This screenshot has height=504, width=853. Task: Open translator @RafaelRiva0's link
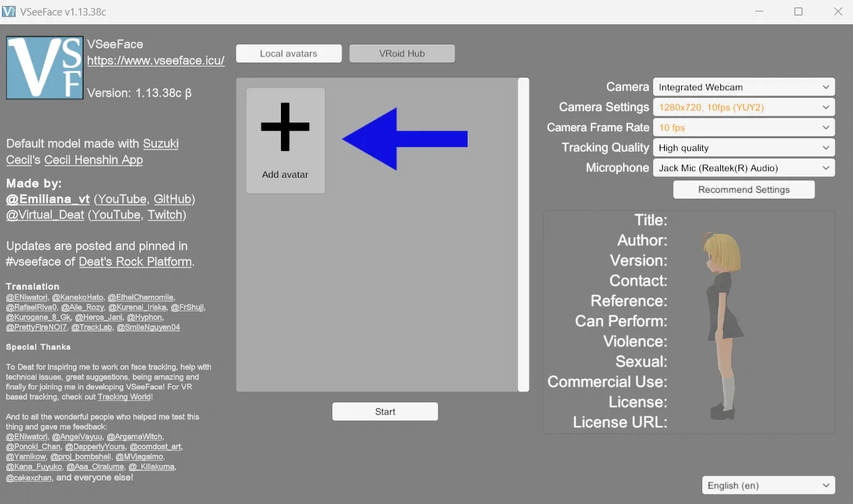coord(32,307)
